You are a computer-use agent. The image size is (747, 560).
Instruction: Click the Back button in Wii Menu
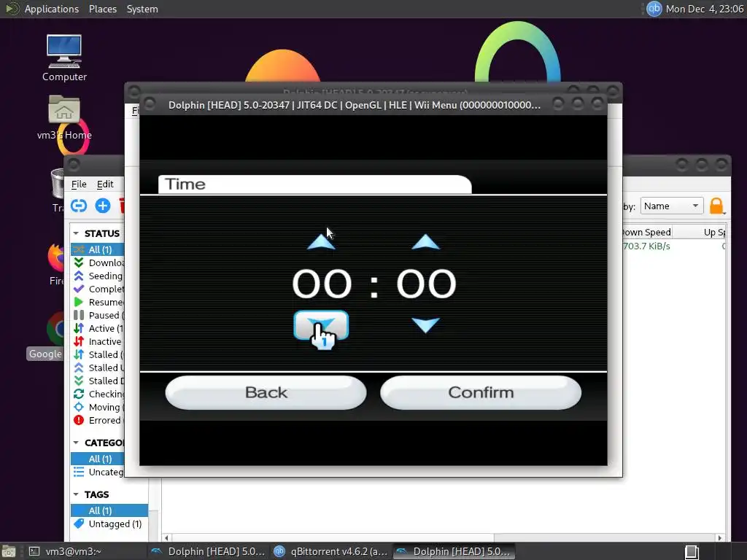click(266, 392)
